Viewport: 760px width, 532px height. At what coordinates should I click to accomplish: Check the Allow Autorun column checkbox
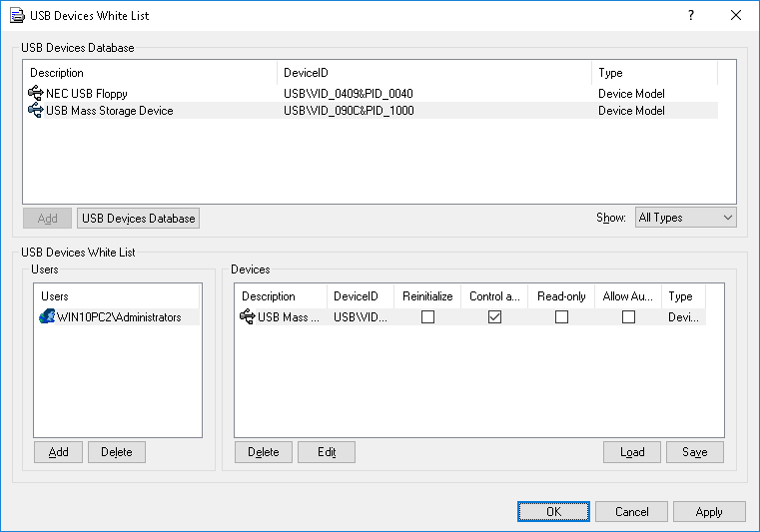coord(628,317)
